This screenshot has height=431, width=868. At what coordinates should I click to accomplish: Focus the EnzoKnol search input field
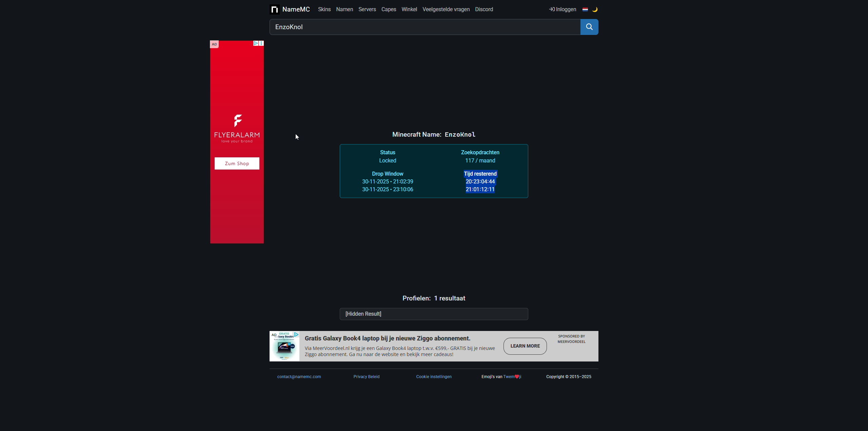tap(425, 27)
